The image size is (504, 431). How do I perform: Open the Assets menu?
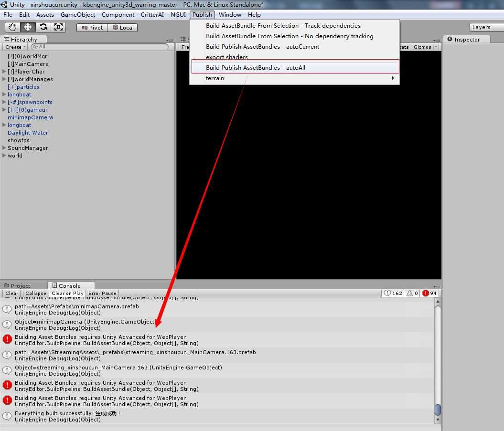click(x=45, y=15)
